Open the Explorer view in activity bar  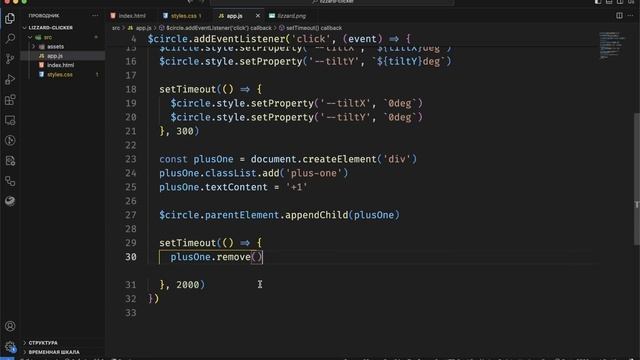[x=10, y=18]
